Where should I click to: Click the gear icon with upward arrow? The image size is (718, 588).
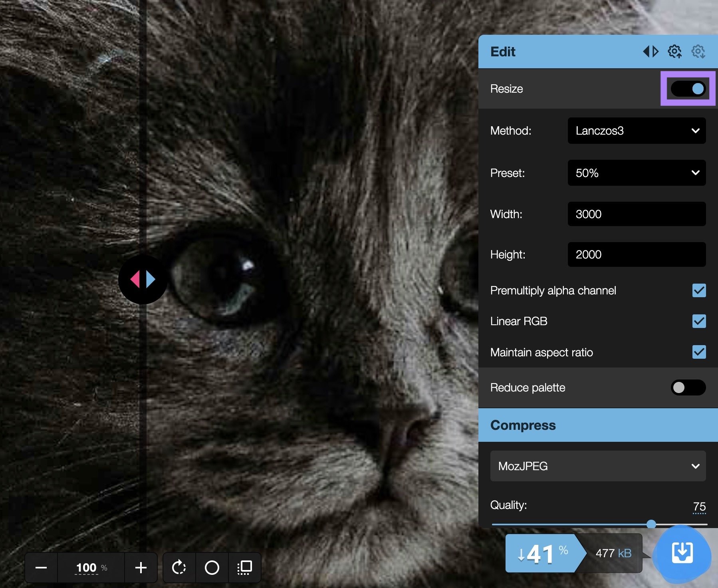tap(675, 51)
